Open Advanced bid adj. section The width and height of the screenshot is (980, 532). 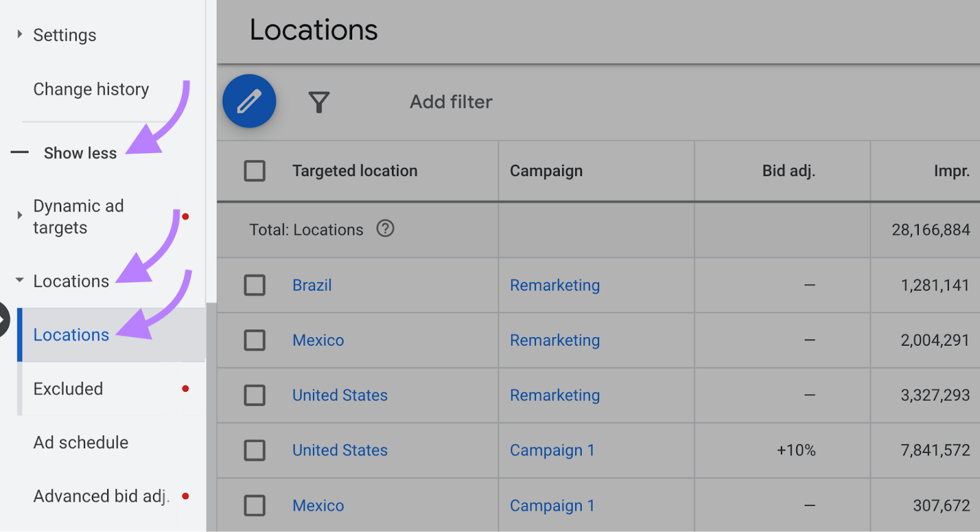click(101, 496)
